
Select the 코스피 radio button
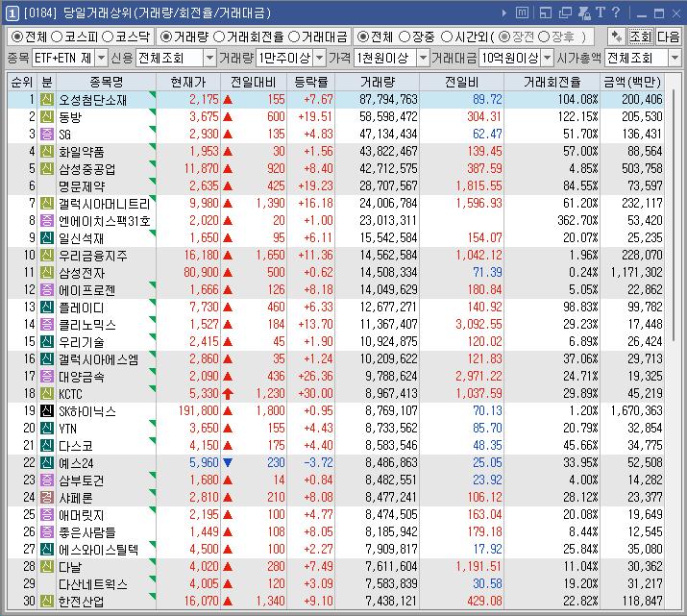coord(57,37)
